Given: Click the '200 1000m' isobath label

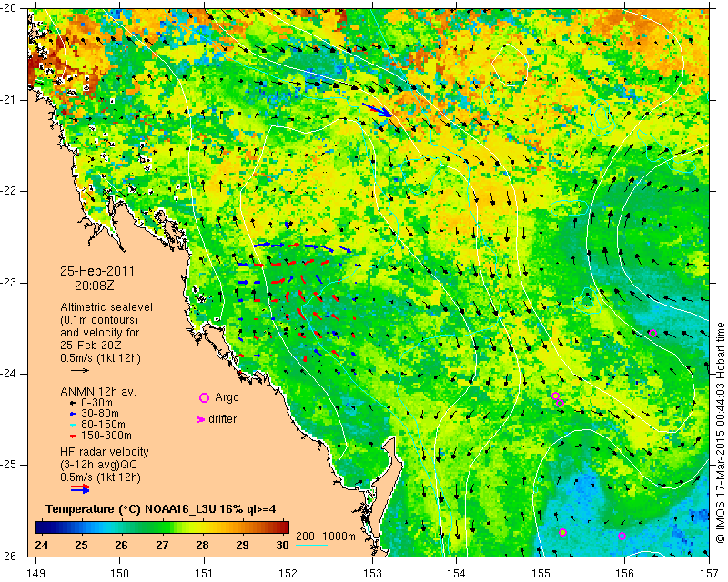Looking at the screenshot, I should pos(326,537).
